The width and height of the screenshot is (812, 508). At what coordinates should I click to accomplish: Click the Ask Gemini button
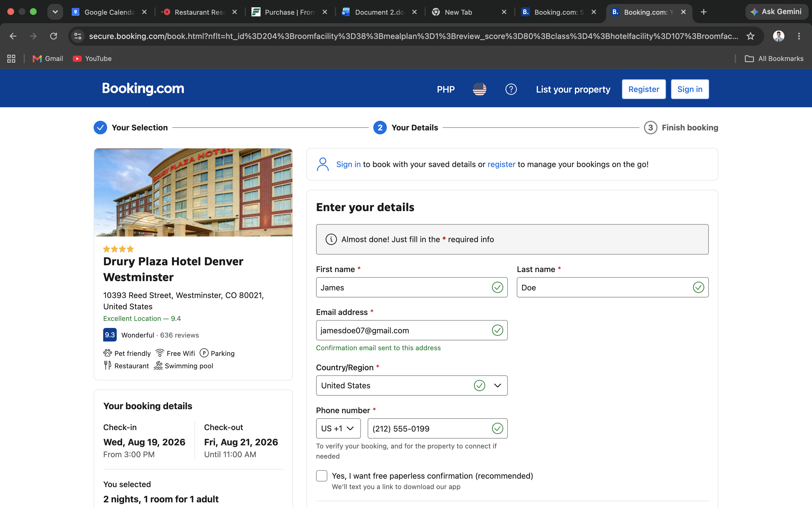click(x=776, y=12)
